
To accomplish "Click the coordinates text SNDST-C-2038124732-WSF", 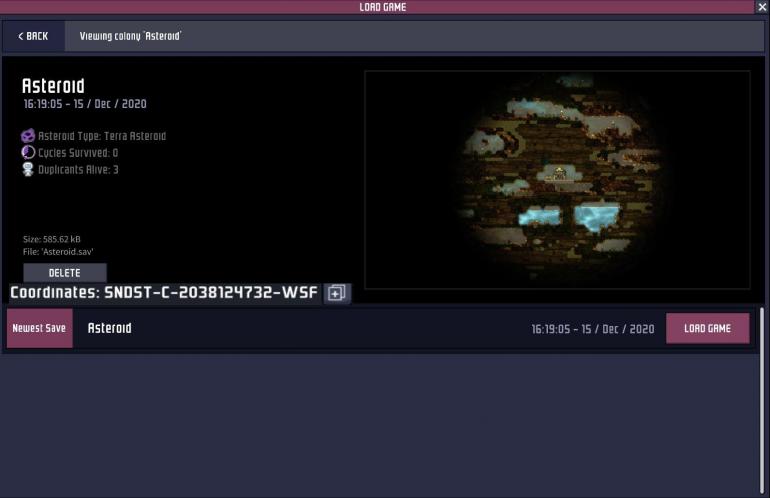I will 211,293.
